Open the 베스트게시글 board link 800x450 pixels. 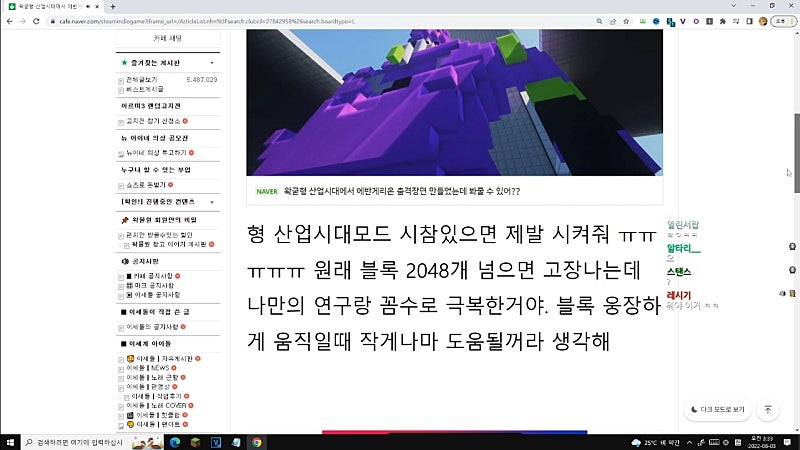[x=144, y=89]
